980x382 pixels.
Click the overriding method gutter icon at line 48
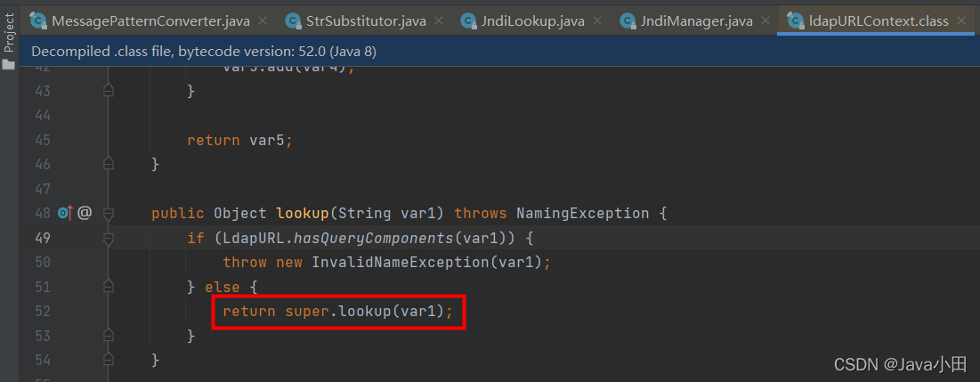[x=65, y=213]
